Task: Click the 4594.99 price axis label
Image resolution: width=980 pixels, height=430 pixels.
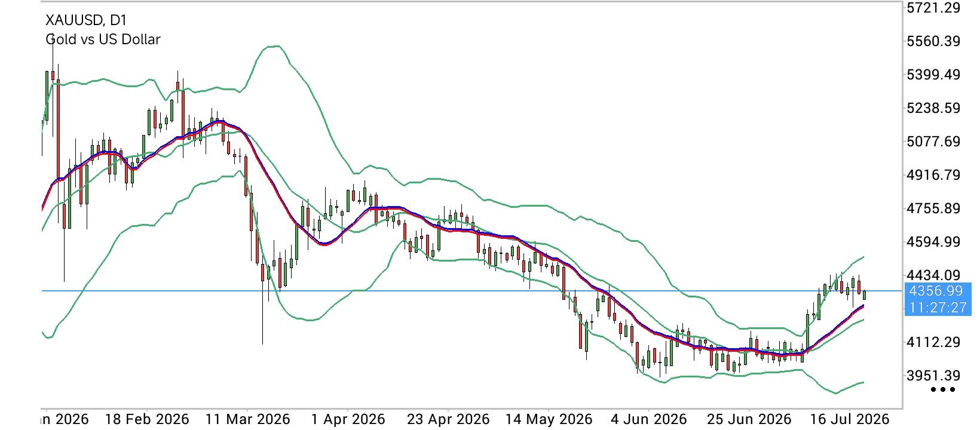Action: pos(933,242)
